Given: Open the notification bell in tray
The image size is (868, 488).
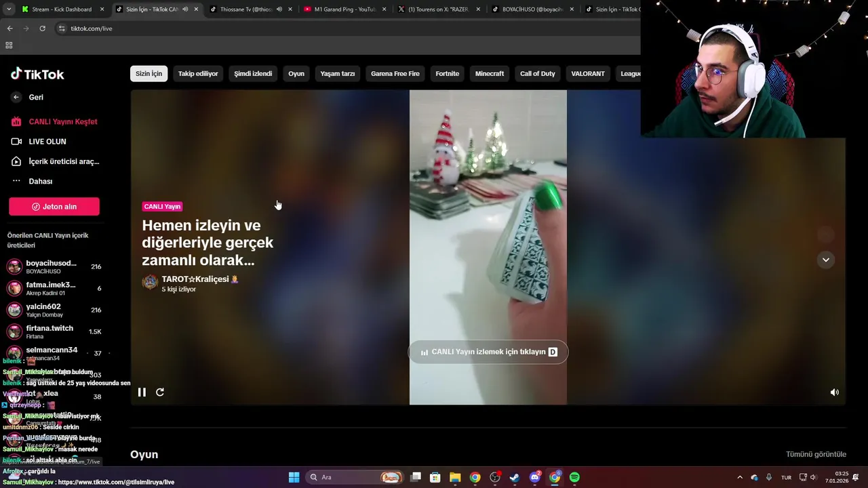Looking at the screenshot, I should [856, 477].
